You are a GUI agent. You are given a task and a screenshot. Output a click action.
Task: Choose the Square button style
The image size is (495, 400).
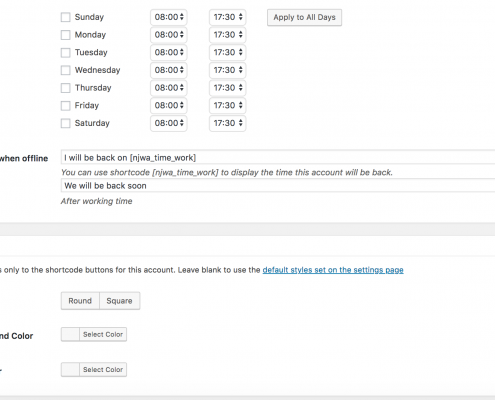tap(119, 301)
